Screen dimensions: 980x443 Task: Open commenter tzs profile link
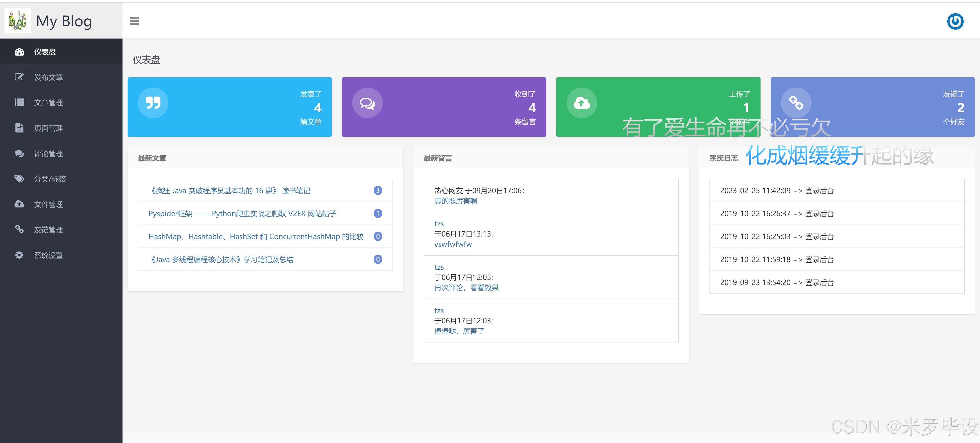(439, 224)
